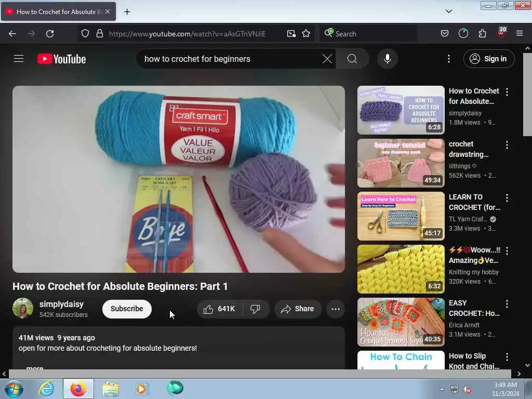Play the main crochet video player

[179, 179]
